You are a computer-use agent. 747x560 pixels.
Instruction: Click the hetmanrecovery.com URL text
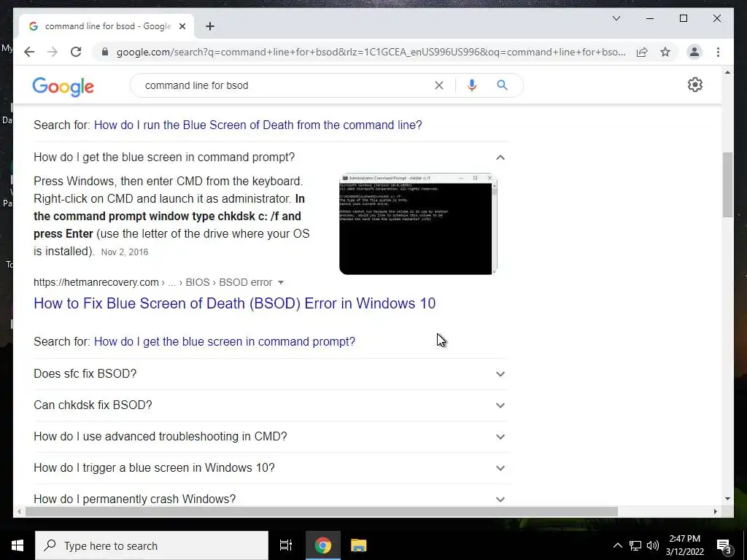click(96, 282)
